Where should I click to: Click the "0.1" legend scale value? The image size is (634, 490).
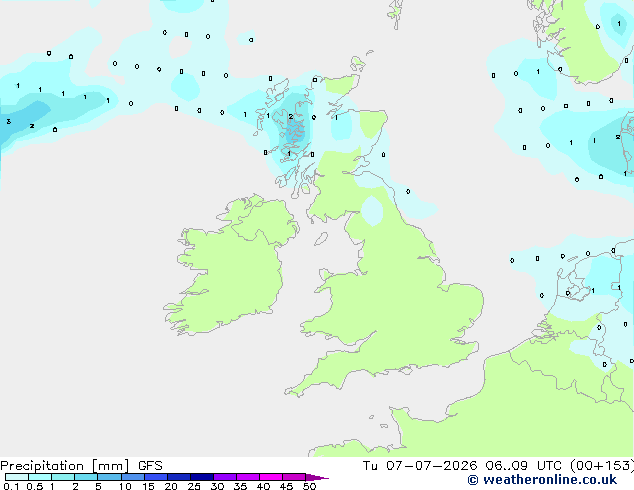click(x=11, y=486)
